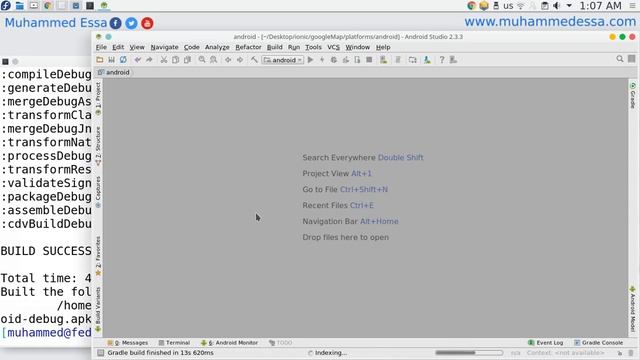Image resolution: width=640 pixels, height=360 pixels.
Task: Open the Refactor menu
Action: tap(248, 47)
